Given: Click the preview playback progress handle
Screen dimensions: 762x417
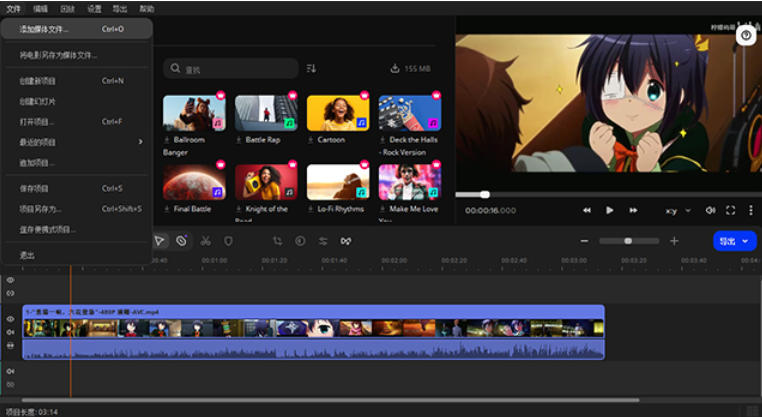Looking at the screenshot, I should (485, 194).
